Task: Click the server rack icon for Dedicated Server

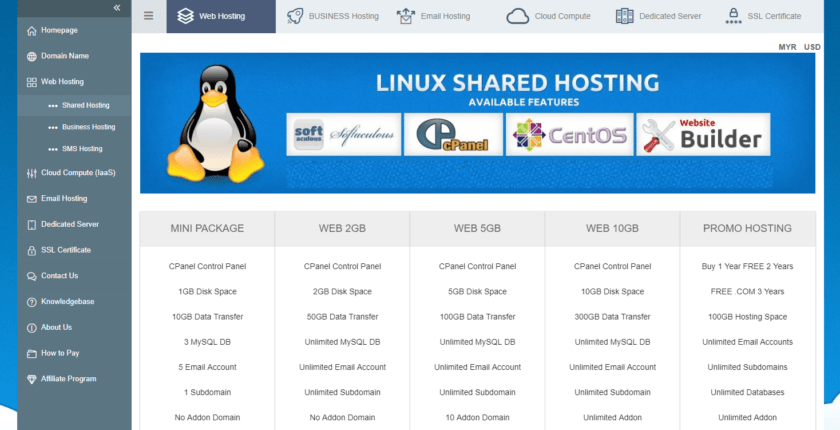Action: [x=625, y=16]
